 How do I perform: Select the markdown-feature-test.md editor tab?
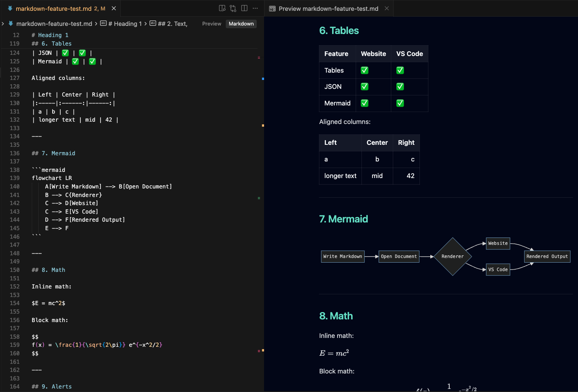click(60, 8)
